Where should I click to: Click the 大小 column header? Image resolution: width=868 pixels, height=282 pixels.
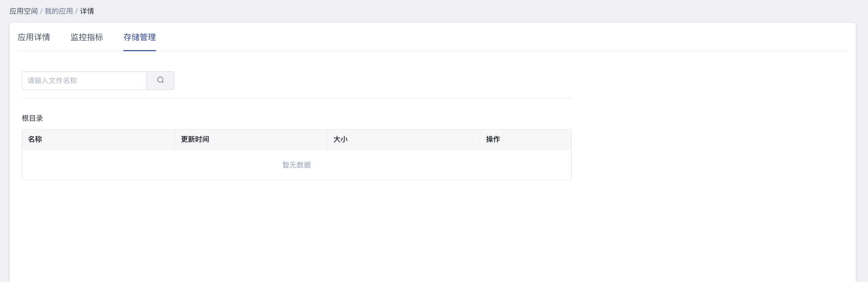point(340,139)
